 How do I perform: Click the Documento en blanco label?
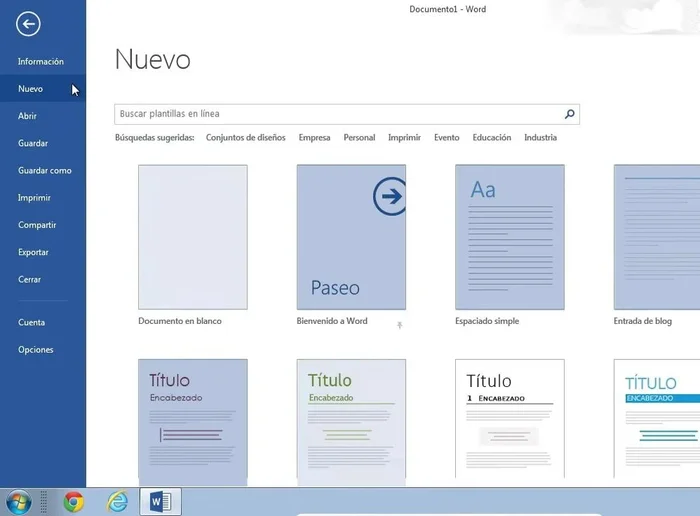180,321
